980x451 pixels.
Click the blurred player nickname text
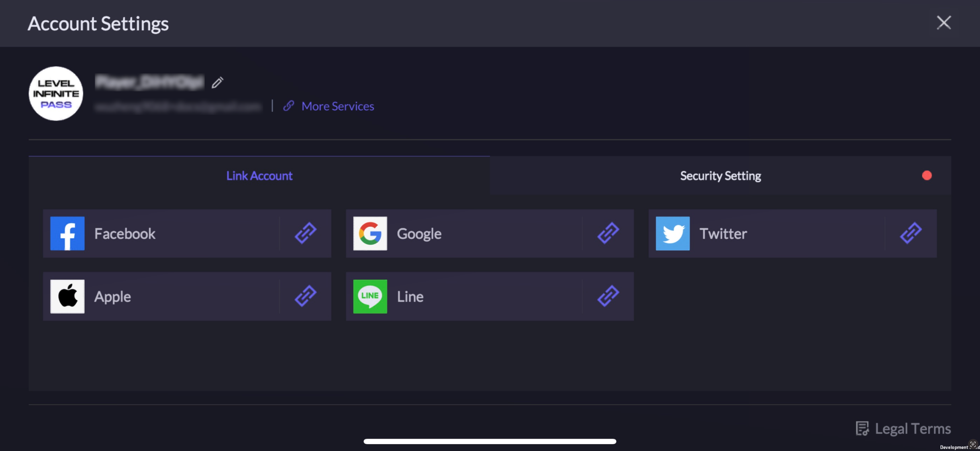pos(149,82)
